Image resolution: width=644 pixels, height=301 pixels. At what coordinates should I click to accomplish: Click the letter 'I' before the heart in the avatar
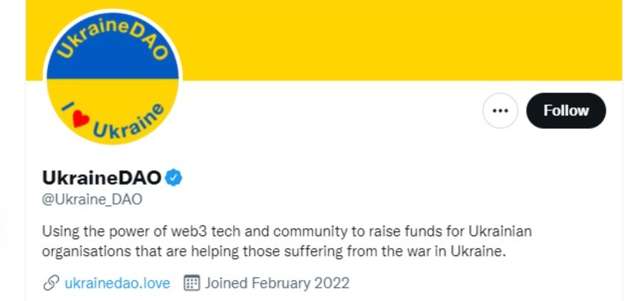[66, 107]
